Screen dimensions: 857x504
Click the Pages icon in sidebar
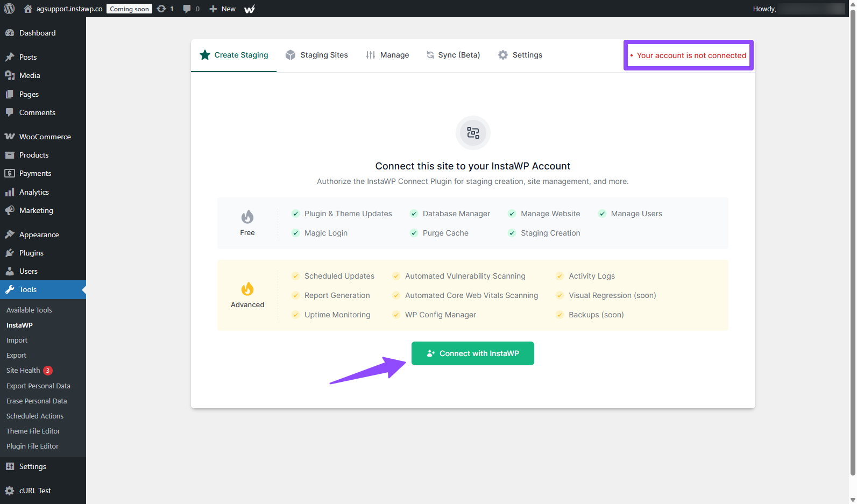click(10, 94)
